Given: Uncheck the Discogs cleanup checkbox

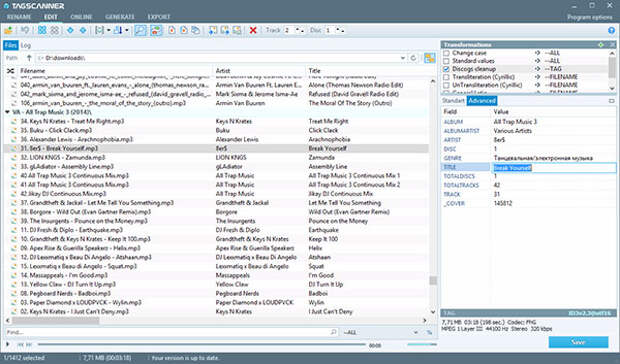Looking at the screenshot, I should [446, 69].
